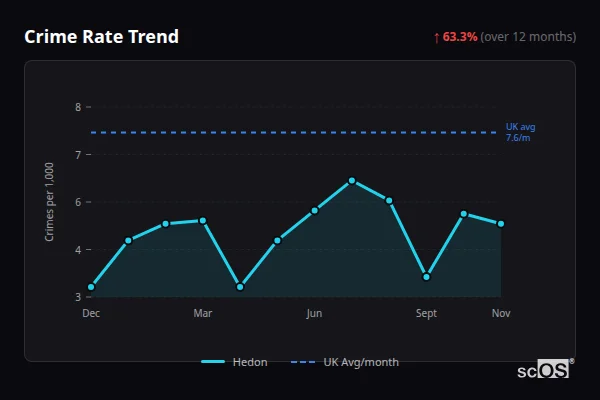The width and height of the screenshot is (600, 400).
Task: Click the data point just before Nov
Action: [464, 214]
